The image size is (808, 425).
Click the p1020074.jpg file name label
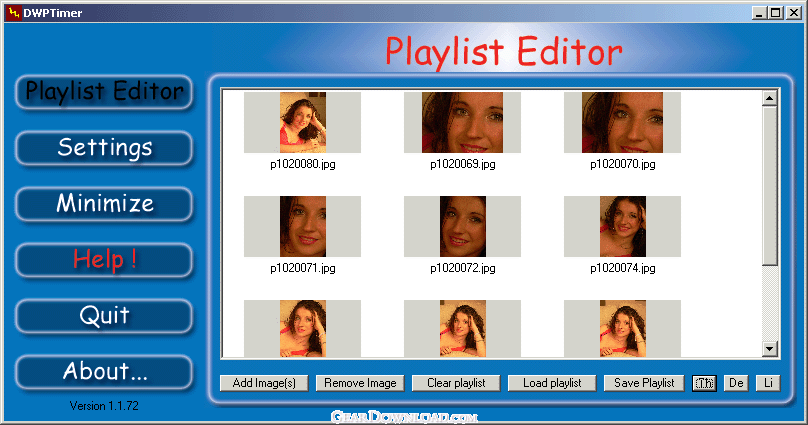click(x=622, y=268)
